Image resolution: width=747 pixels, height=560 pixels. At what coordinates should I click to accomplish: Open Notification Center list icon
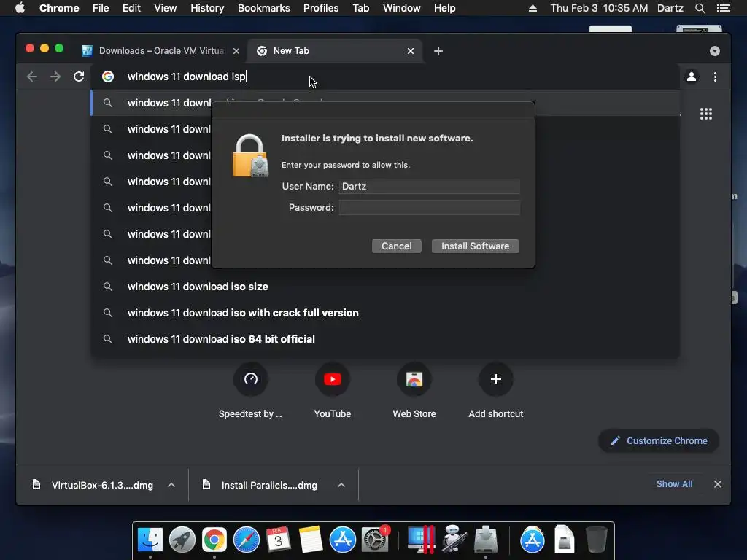pyautogui.click(x=723, y=8)
